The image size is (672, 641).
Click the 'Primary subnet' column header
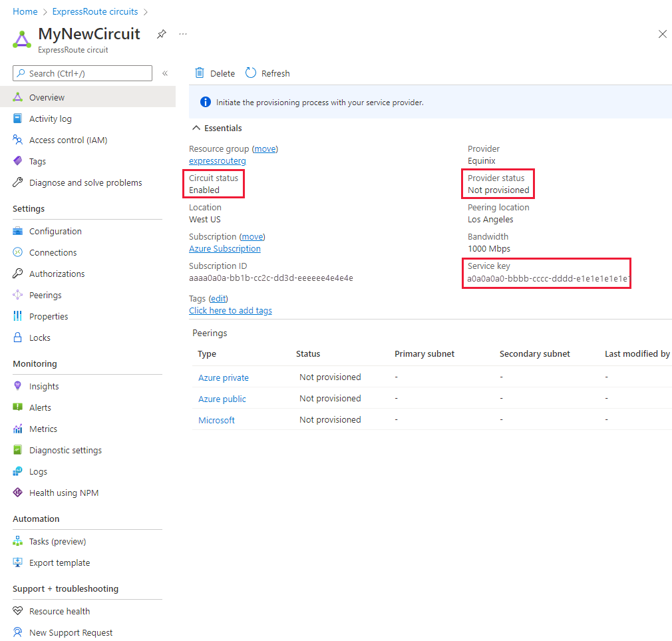(x=424, y=353)
